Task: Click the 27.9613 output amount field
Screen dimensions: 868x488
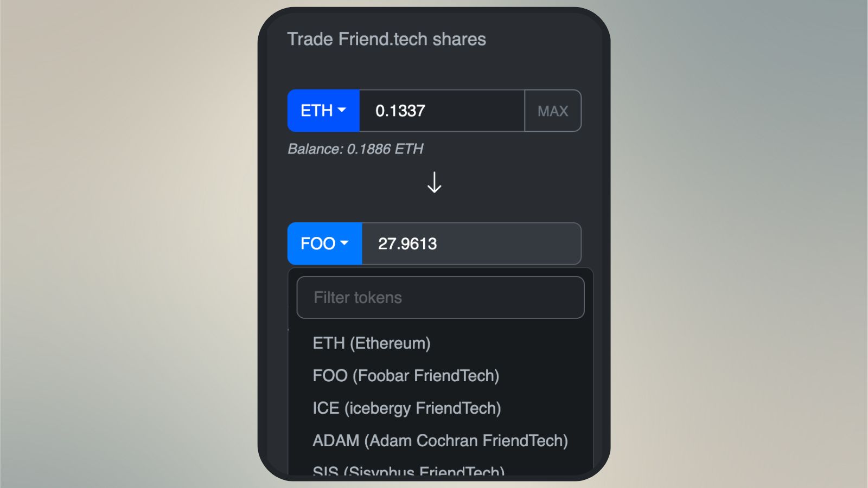Action: pyautogui.click(x=471, y=243)
